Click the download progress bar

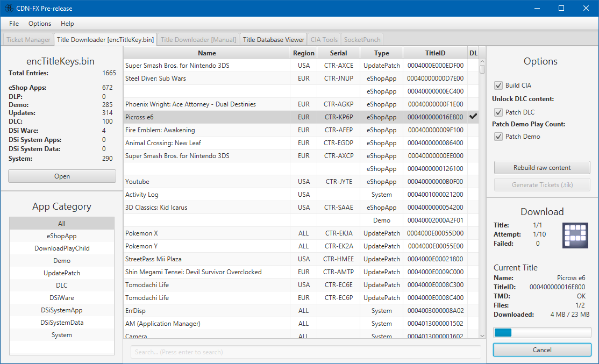(x=542, y=332)
